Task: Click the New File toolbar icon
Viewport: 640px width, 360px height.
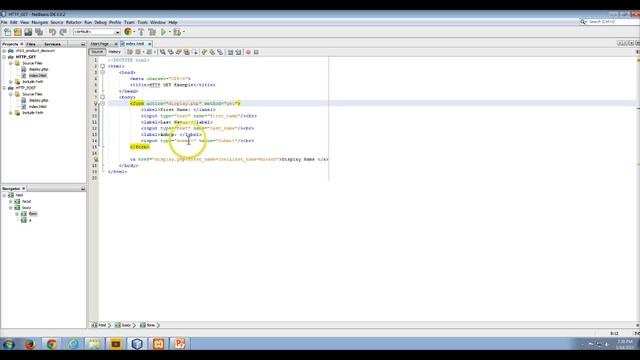Action: click(x=7, y=32)
